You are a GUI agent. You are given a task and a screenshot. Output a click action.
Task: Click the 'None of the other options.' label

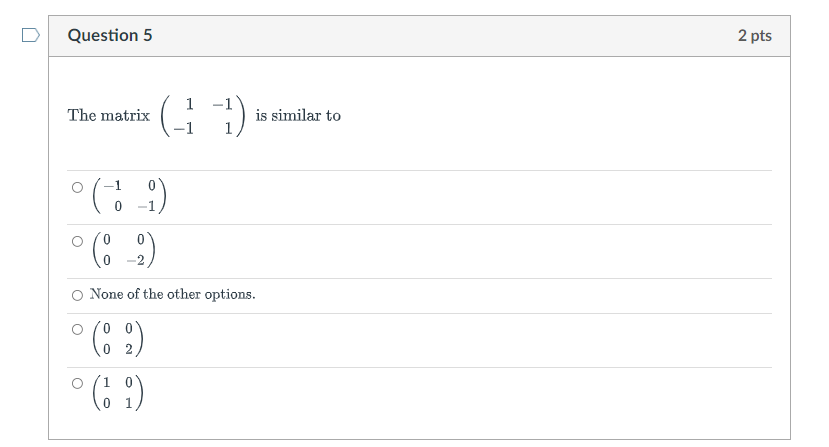pyautogui.click(x=172, y=294)
